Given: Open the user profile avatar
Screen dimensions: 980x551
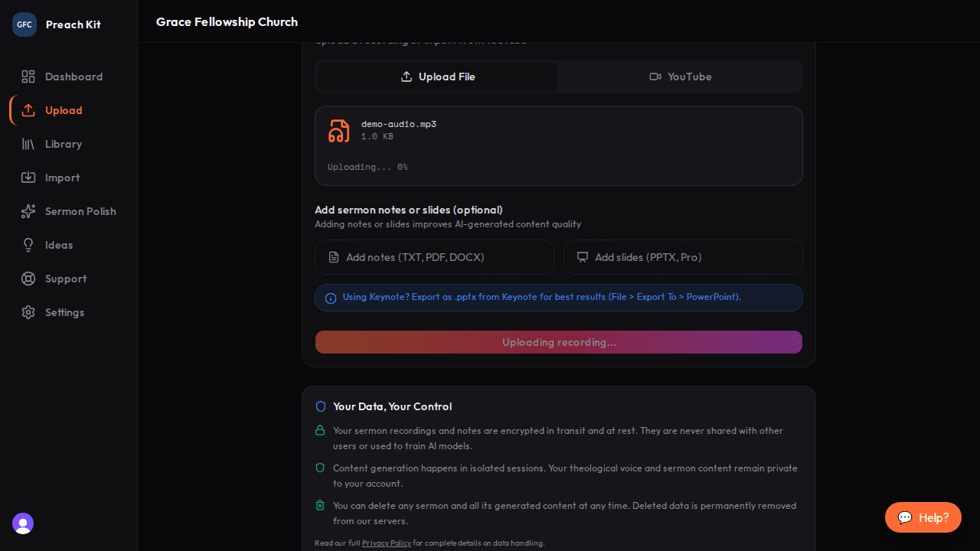Looking at the screenshot, I should pos(23,523).
